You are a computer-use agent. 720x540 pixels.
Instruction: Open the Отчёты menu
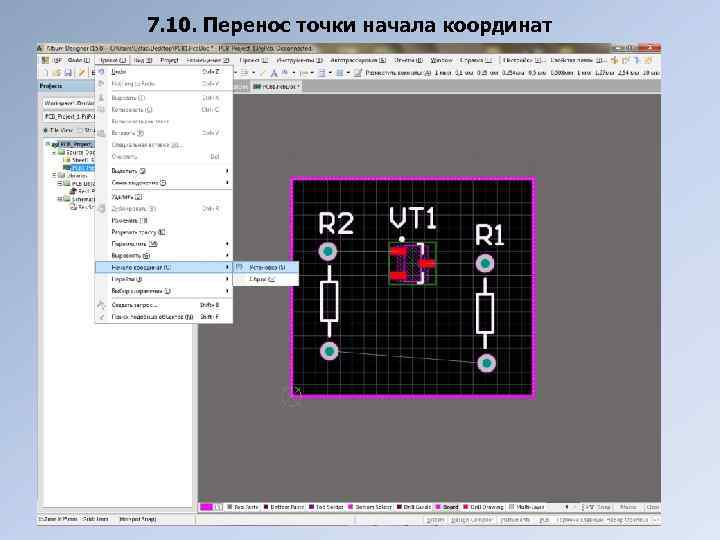(408, 60)
